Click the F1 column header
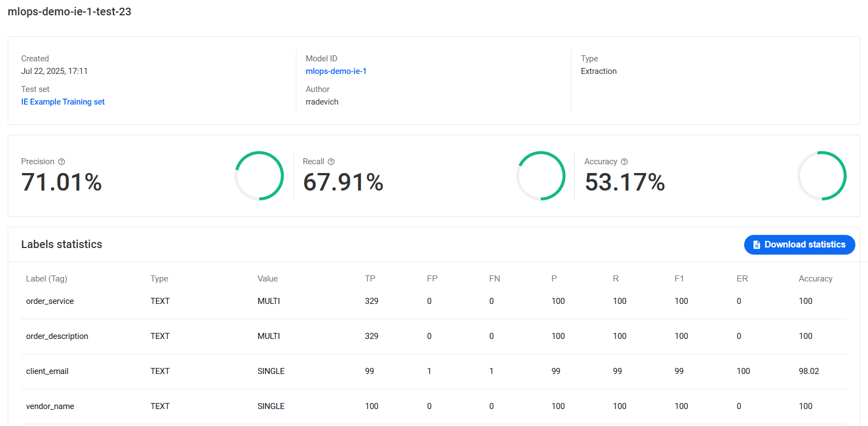The width and height of the screenshot is (868, 426). [679, 279]
